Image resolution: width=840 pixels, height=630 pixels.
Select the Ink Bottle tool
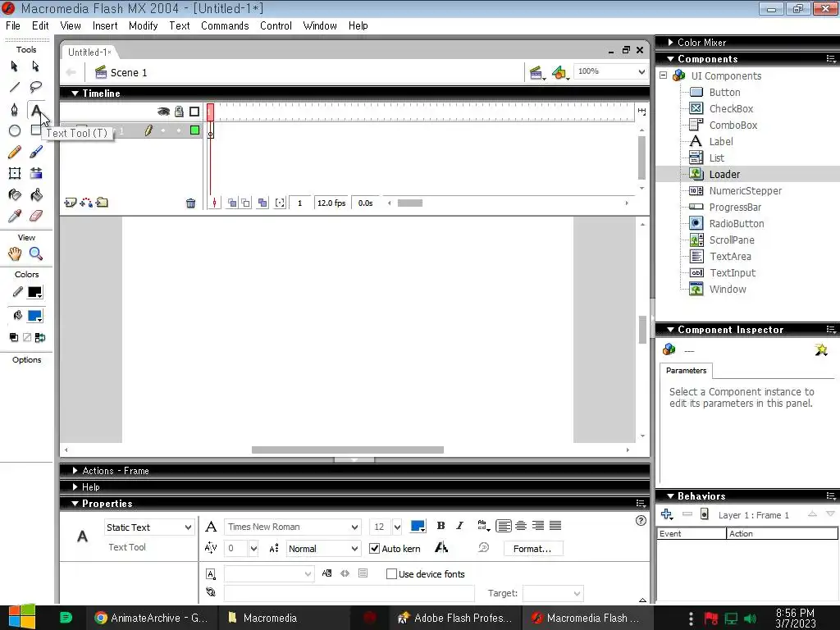point(15,195)
